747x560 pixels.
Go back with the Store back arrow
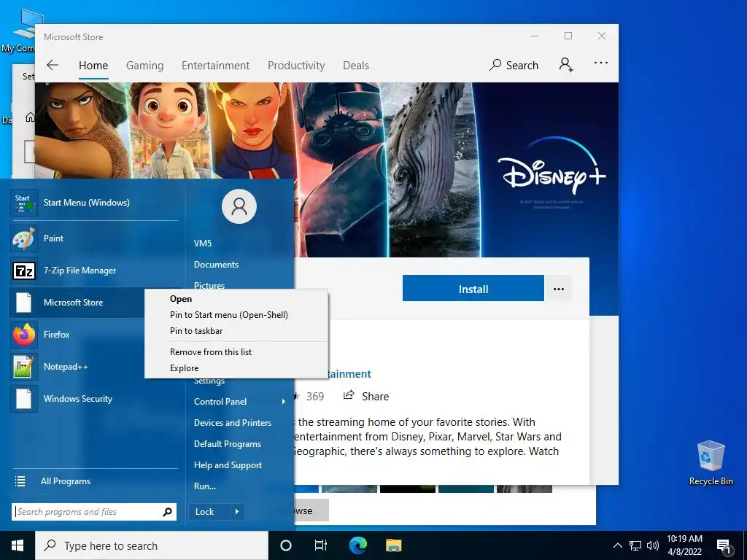point(53,65)
